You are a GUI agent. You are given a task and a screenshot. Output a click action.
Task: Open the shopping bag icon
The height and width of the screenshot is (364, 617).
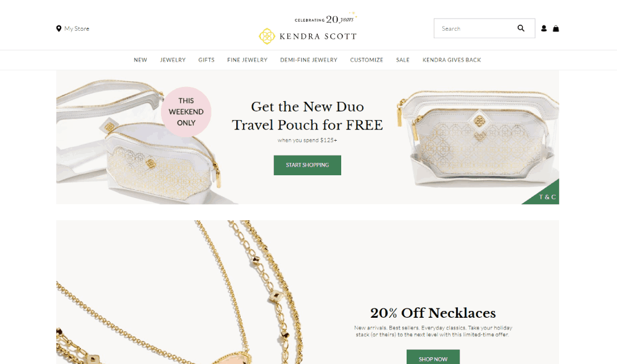[x=556, y=28]
